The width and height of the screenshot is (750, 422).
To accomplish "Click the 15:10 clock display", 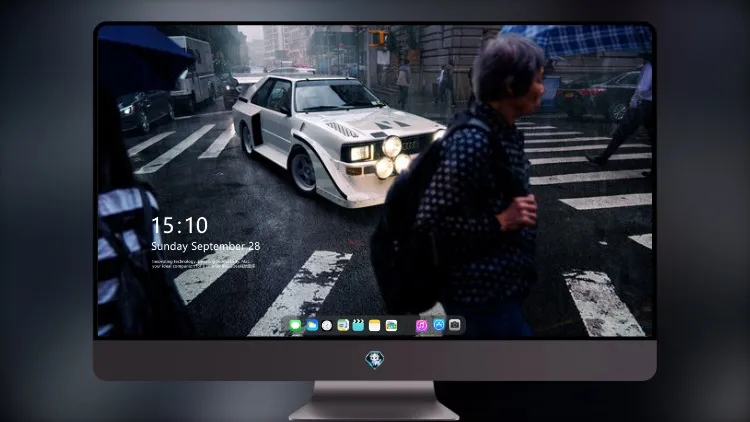I will [x=179, y=225].
